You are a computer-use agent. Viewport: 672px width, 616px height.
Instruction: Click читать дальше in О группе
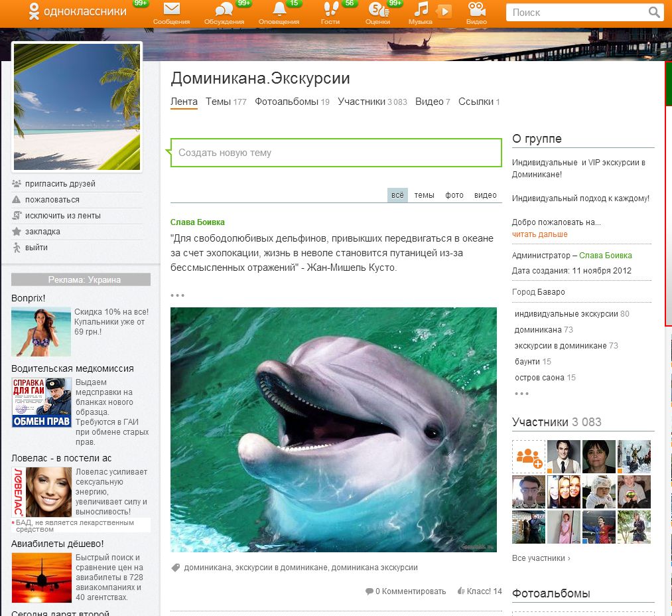tap(539, 234)
